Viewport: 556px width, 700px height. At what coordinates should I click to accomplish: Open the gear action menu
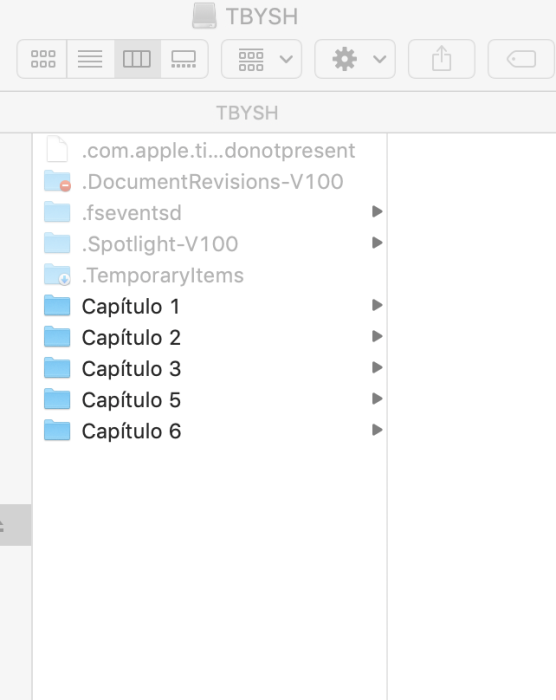point(355,59)
